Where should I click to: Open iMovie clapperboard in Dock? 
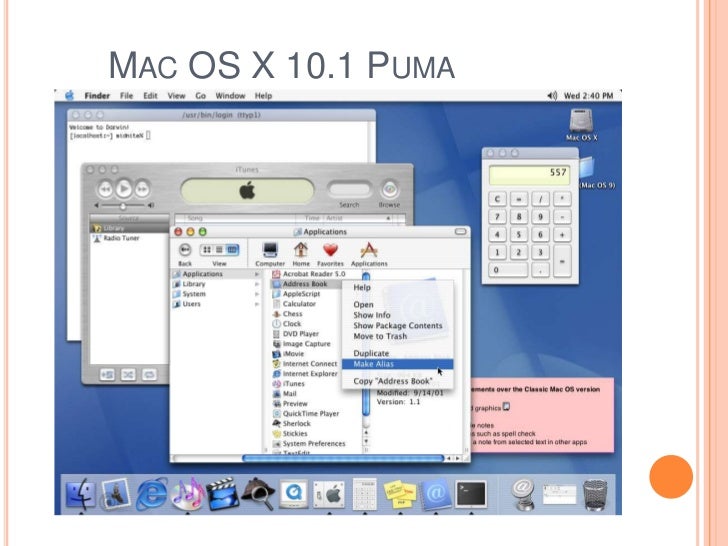pyautogui.click(x=222, y=494)
